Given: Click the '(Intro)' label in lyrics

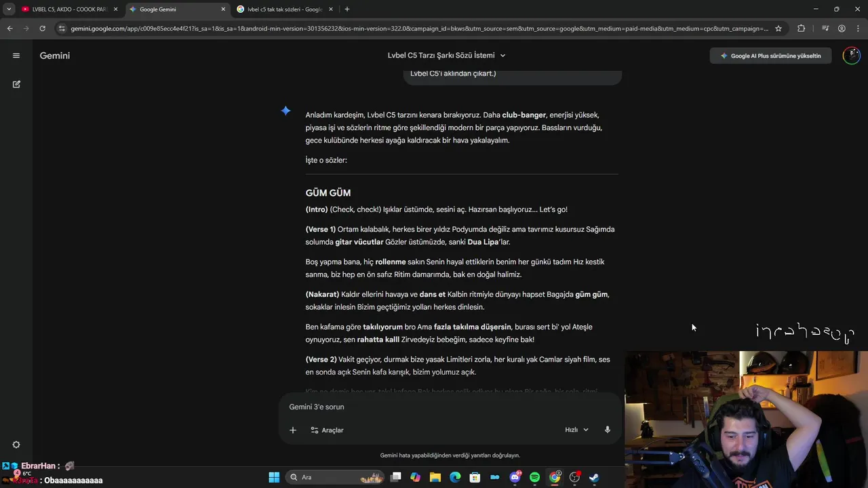Looking at the screenshot, I should (317, 209).
